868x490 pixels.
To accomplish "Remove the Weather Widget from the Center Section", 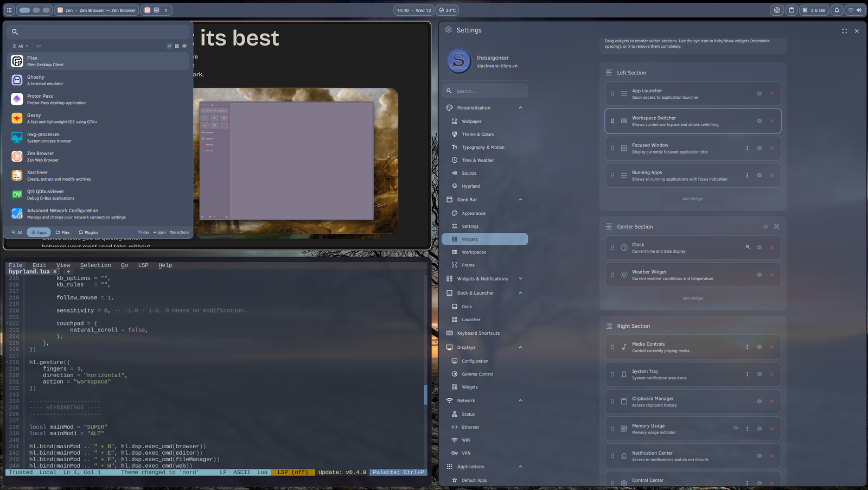I will click(771, 275).
